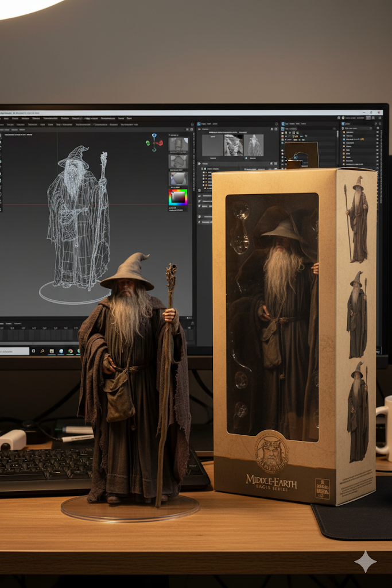Open Task View from the taskbar
Screen dimensions: 392x588
33,351
